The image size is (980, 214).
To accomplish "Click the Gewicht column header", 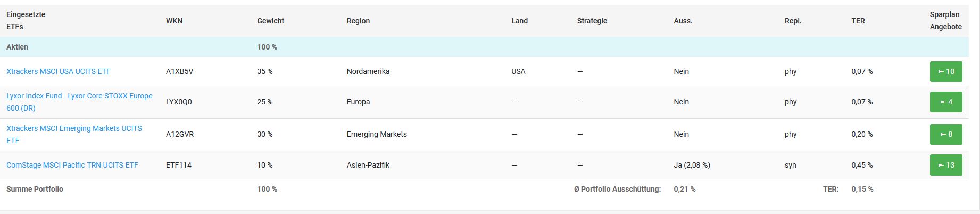I will click(270, 21).
